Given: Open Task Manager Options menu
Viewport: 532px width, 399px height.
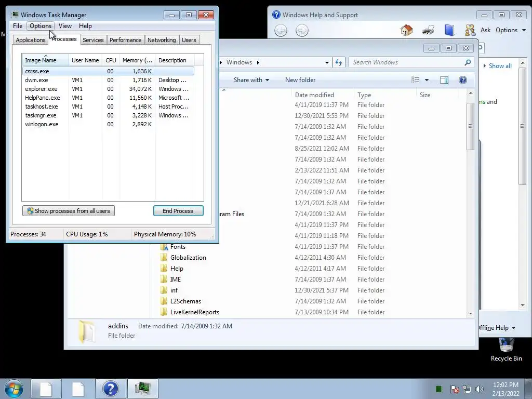Looking at the screenshot, I should 41,26.
